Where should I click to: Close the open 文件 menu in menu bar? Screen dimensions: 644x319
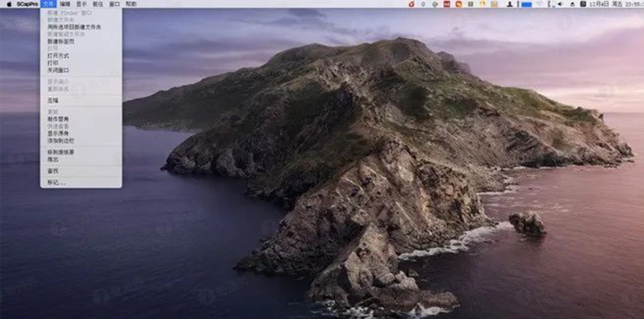[48, 4]
